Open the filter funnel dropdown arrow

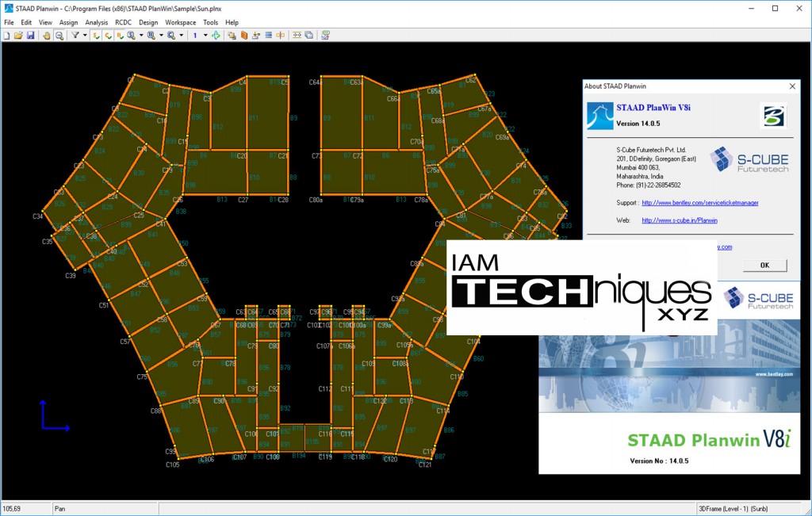click(85, 35)
